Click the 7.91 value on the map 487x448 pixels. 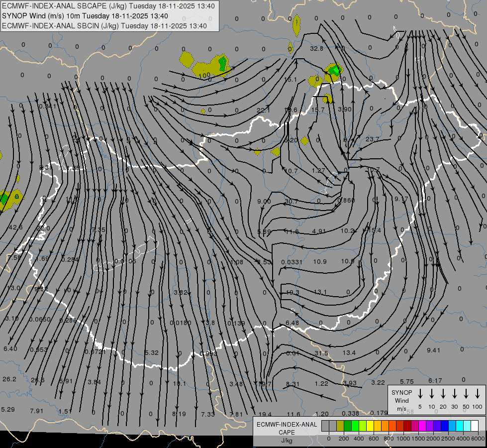click(x=37, y=411)
